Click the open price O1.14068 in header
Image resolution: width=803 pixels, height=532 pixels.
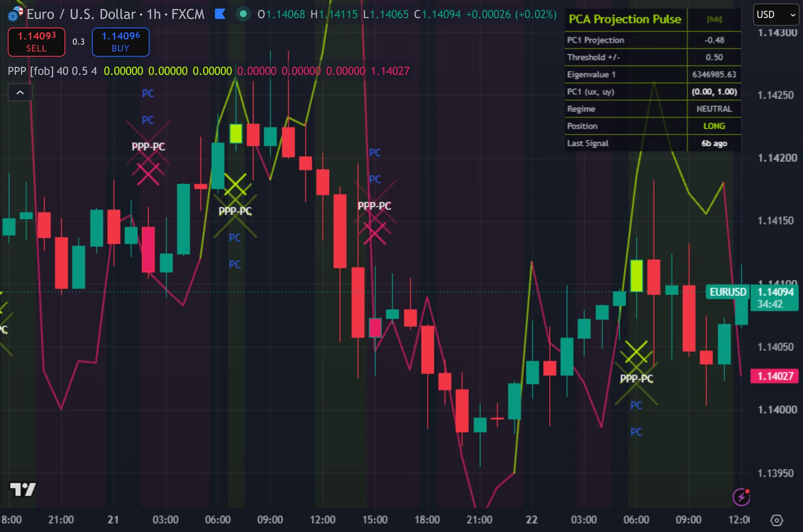(x=281, y=14)
